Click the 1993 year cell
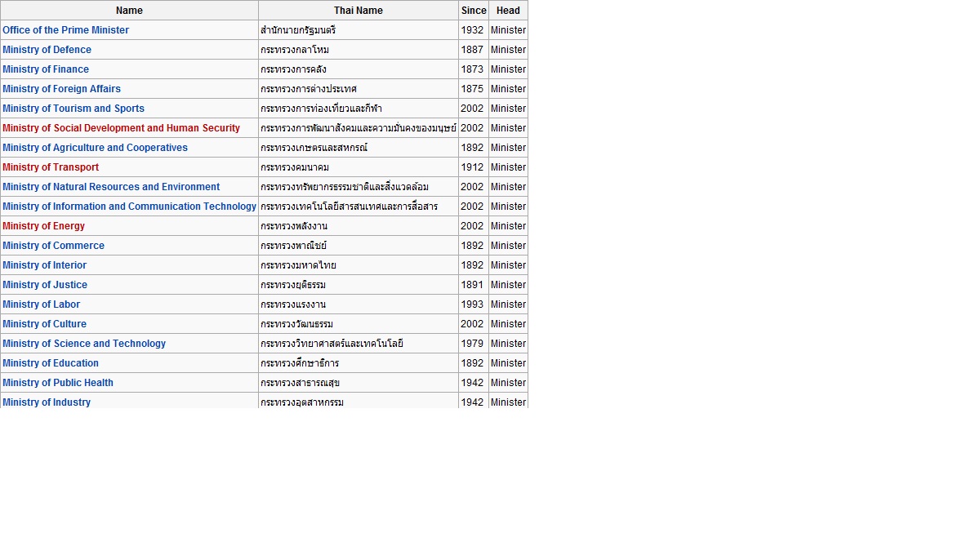The height and width of the screenshot is (551, 980). 472,304
